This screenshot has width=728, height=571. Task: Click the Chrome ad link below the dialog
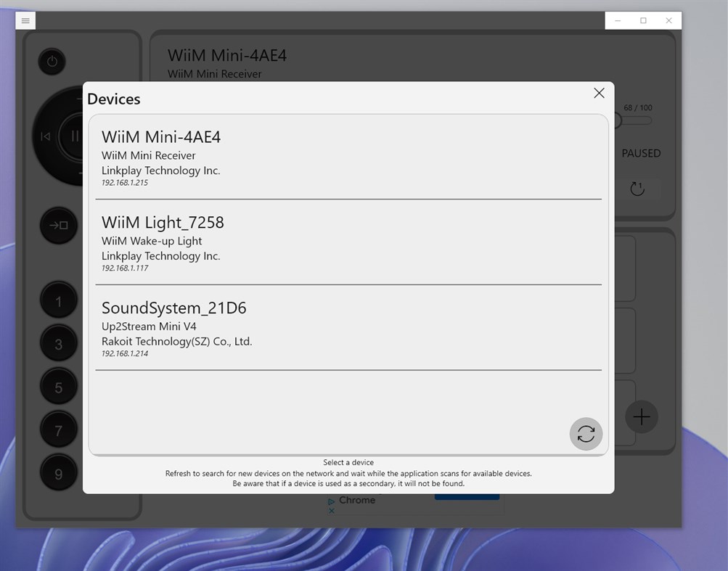coord(355,500)
